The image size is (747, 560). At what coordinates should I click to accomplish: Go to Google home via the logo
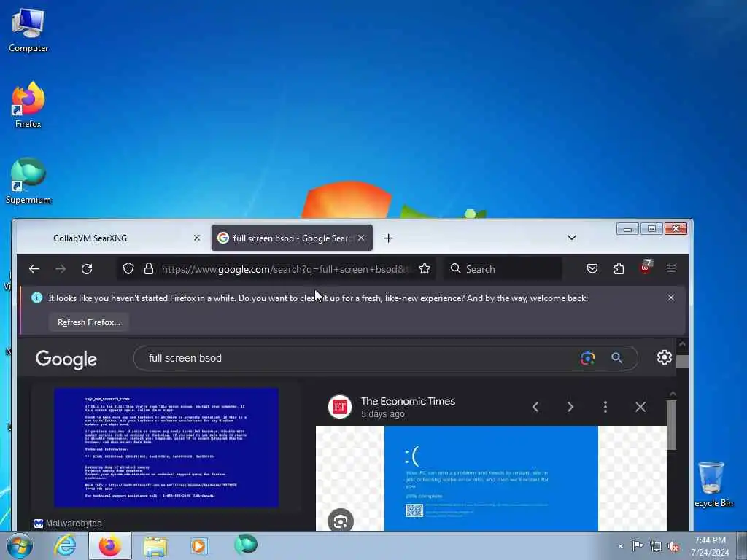66,359
